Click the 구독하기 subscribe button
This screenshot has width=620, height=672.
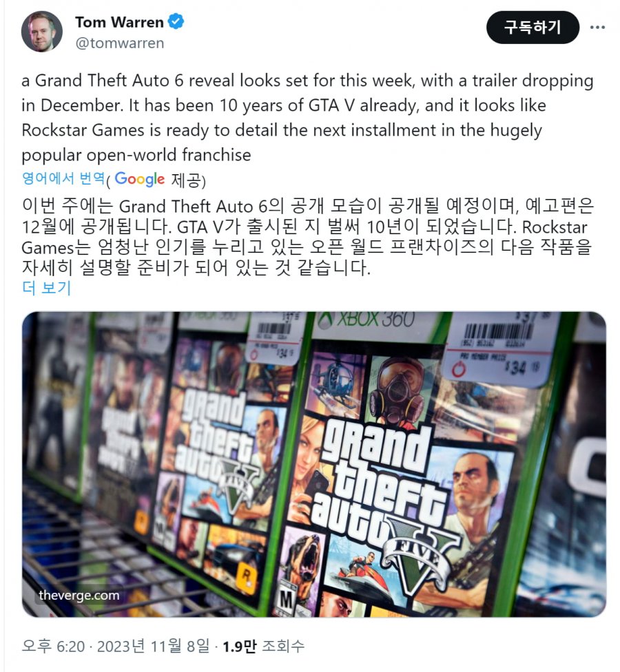(x=533, y=28)
